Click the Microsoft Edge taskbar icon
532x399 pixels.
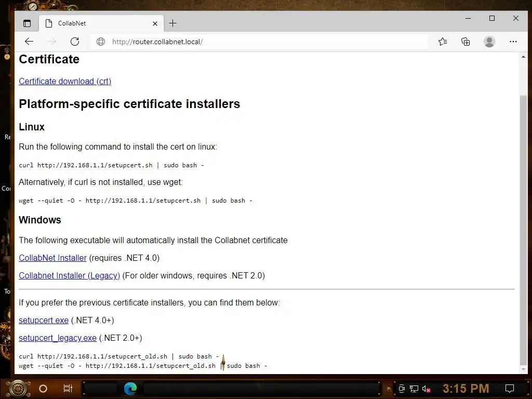[130, 389]
